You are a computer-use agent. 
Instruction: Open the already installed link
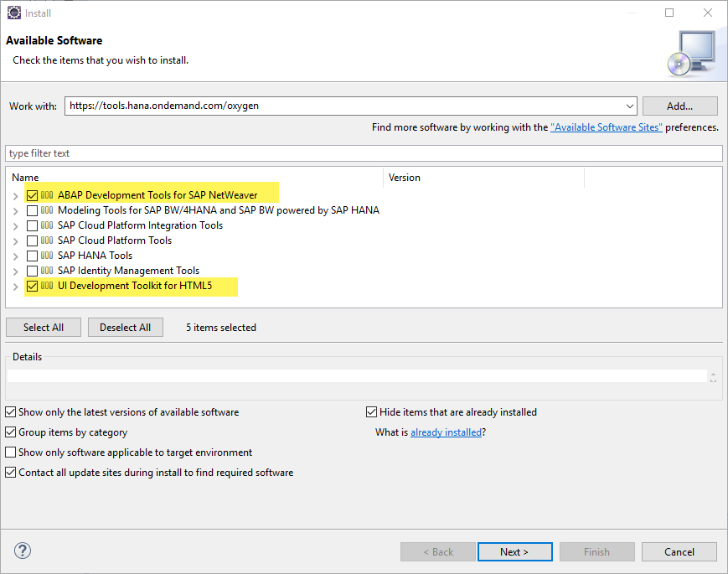pyautogui.click(x=447, y=432)
